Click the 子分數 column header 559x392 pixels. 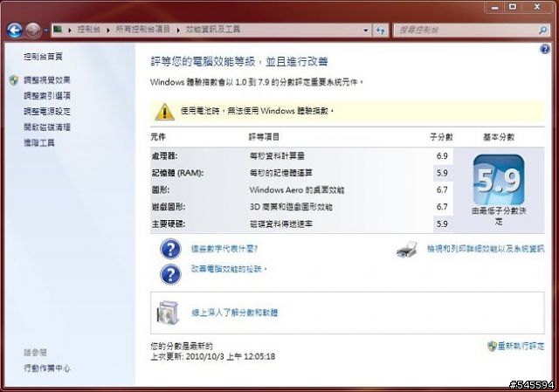click(x=441, y=137)
